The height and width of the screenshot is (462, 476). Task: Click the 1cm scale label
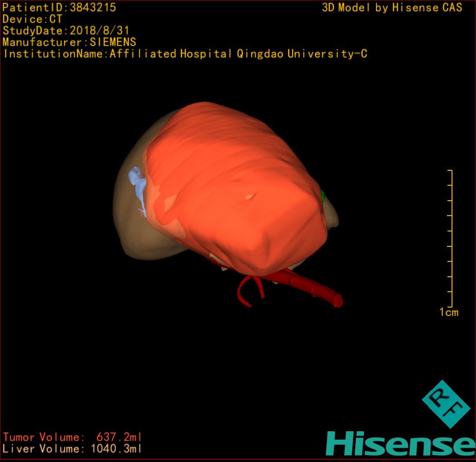(449, 312)
